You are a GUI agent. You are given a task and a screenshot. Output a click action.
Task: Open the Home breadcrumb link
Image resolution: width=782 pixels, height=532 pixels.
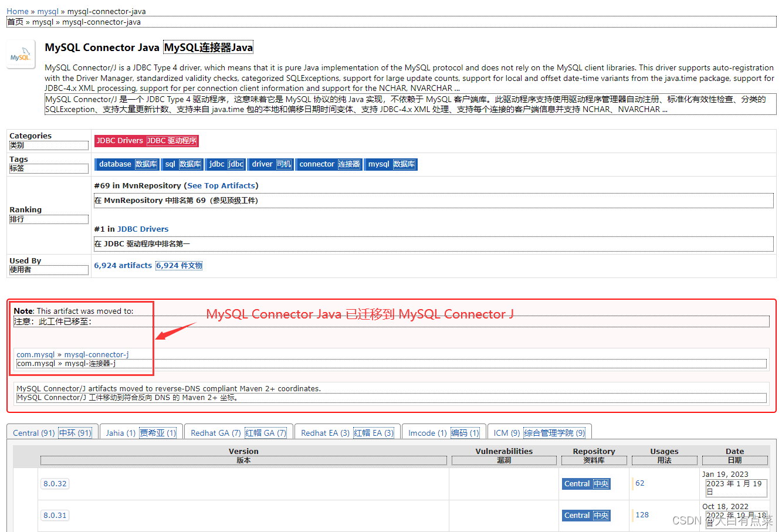[18, 11]
